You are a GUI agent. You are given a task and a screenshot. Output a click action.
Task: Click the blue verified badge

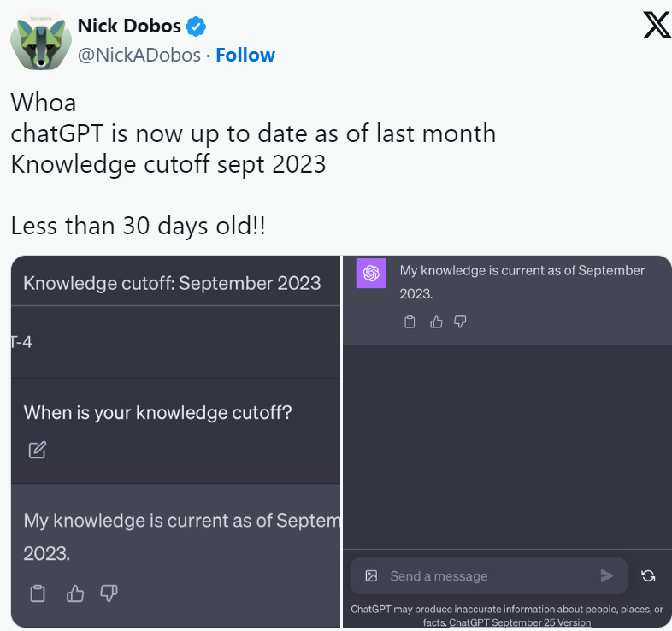[197, 27]
